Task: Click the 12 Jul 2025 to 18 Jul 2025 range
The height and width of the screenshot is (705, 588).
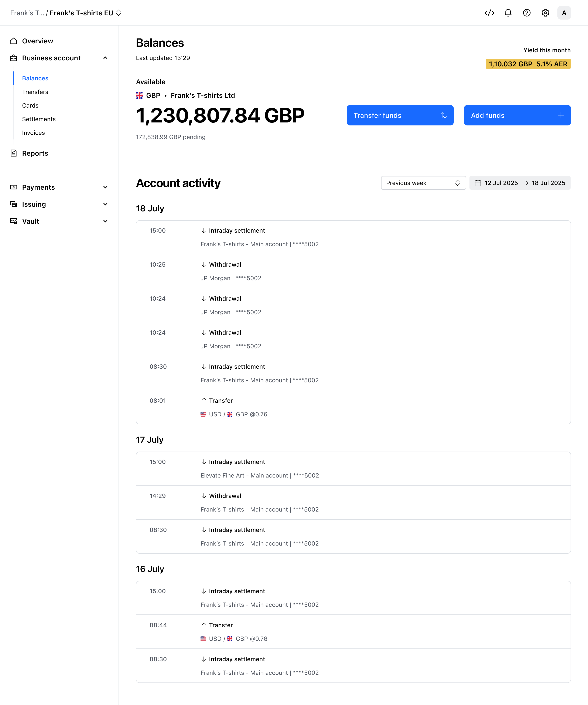Action: [x=520, y=183]
